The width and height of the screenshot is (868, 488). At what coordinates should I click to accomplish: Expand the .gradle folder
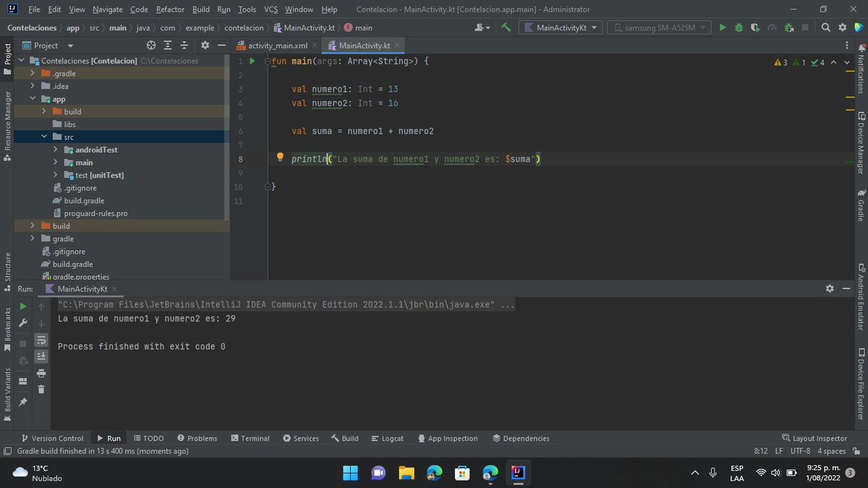pyautogui.click(x=33, y=74)
